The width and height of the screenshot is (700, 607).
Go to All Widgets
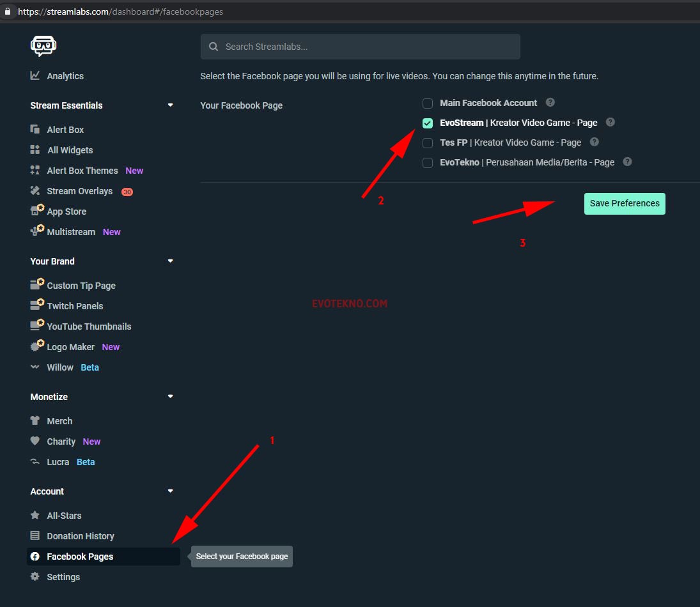[70, 150]
